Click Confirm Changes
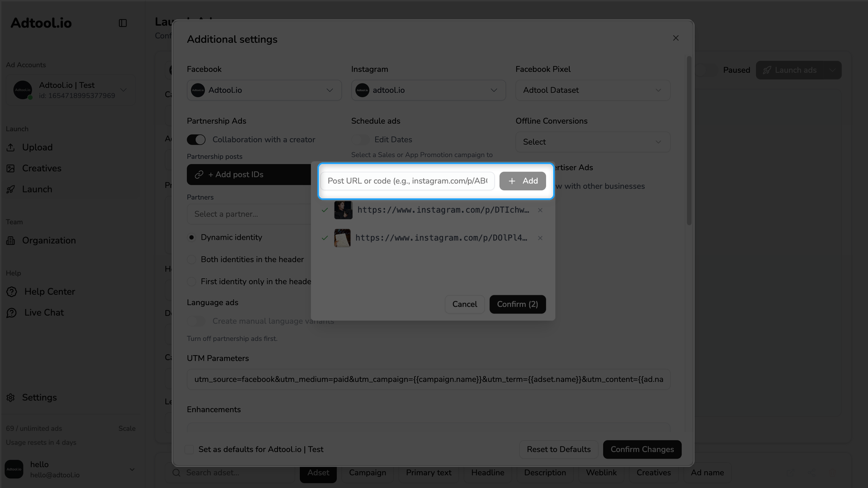The width and height of the screenshot is (868, 488). [x=642, y=450]
